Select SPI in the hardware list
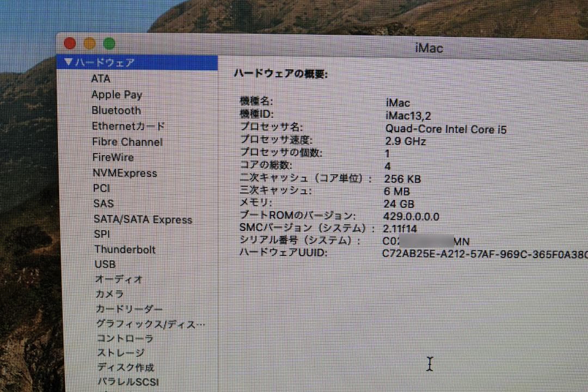The image size is (588, 392). tap(100, 234)
